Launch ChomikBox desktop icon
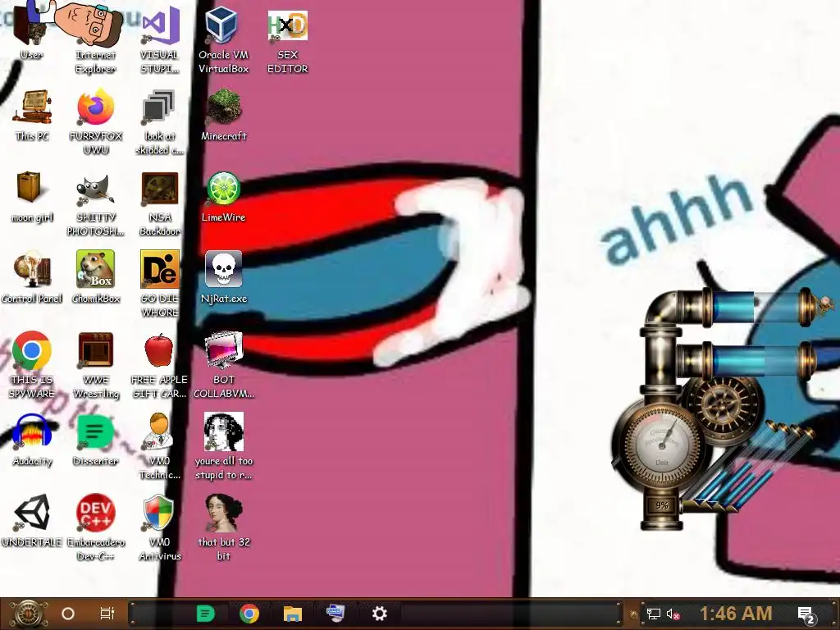The image size is (840, 630). pyautogui.click(x=95, y=277)
